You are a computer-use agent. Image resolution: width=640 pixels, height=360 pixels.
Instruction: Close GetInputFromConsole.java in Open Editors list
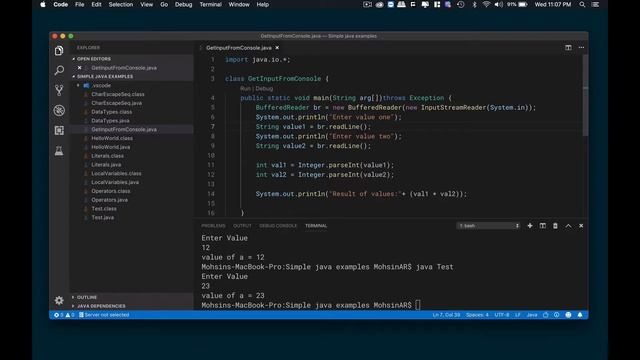coord(80,68)
